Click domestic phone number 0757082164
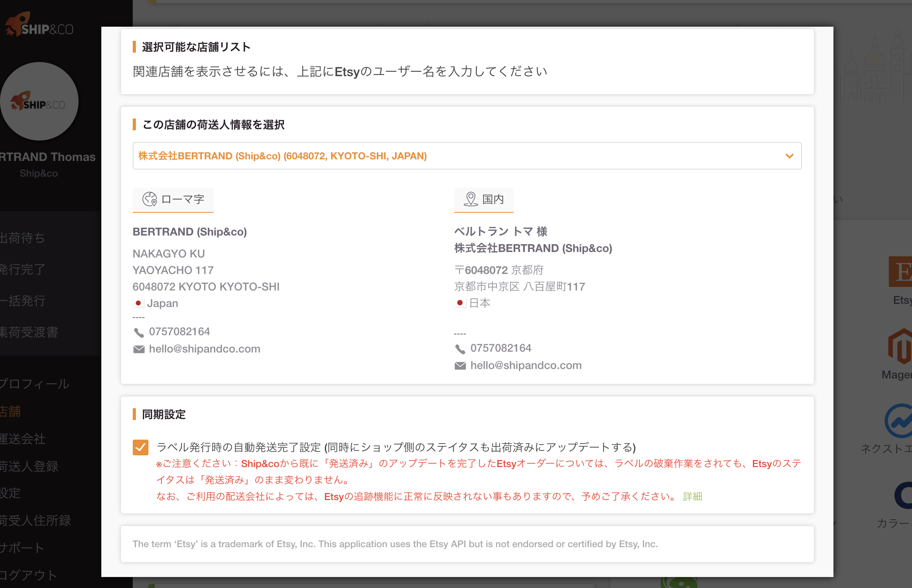This screenshot has height=588, width=912. point(501,348)
